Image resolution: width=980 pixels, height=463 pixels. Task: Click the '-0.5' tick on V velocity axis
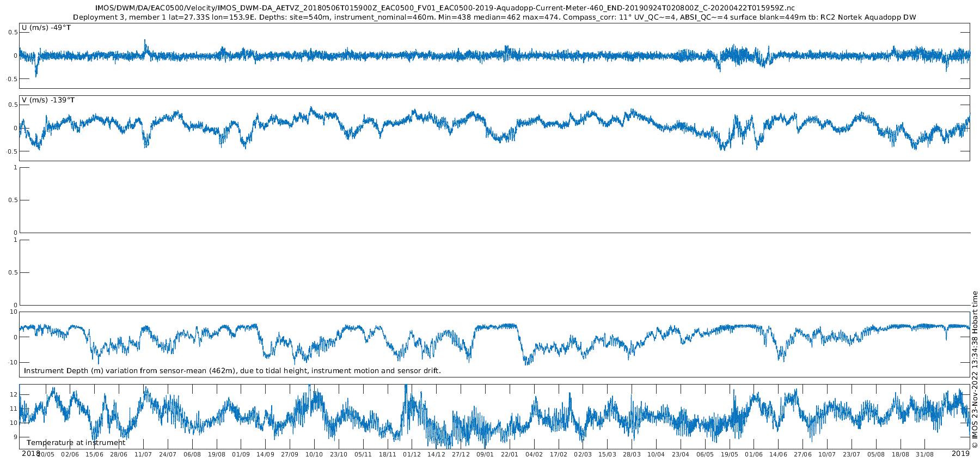(x=12, y=152)
